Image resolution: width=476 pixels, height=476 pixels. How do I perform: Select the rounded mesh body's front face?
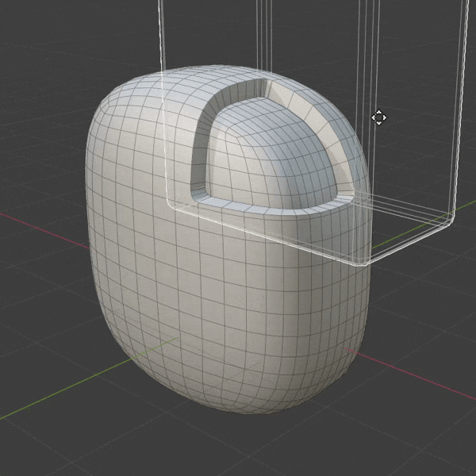click(238, 301)
